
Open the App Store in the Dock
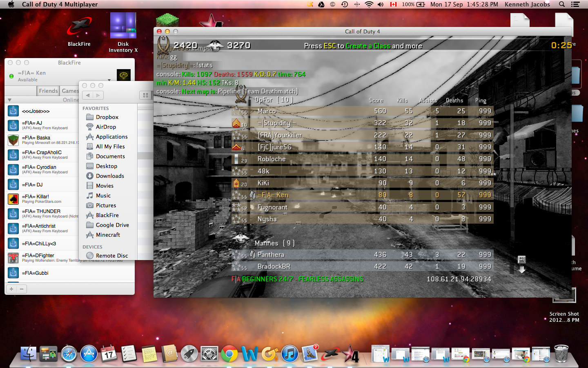(89, 354)
